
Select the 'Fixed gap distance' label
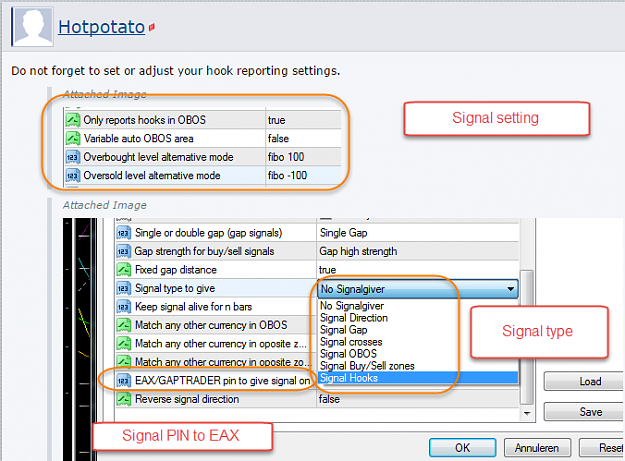click(176, 270)
